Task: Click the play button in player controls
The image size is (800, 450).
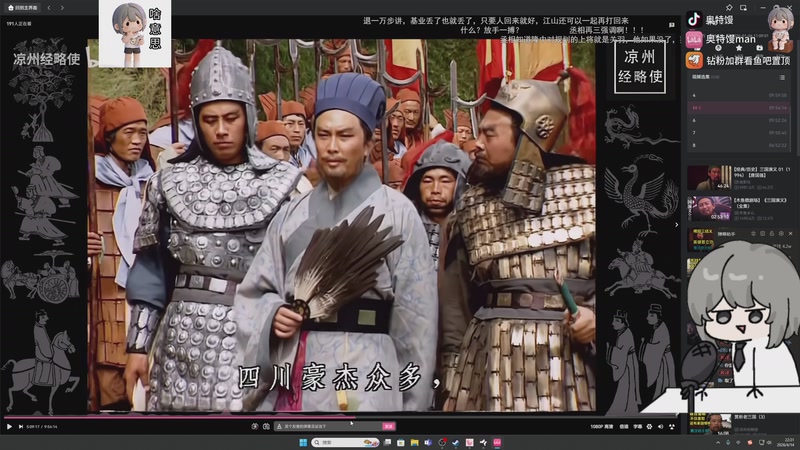Action: (9, 427)
